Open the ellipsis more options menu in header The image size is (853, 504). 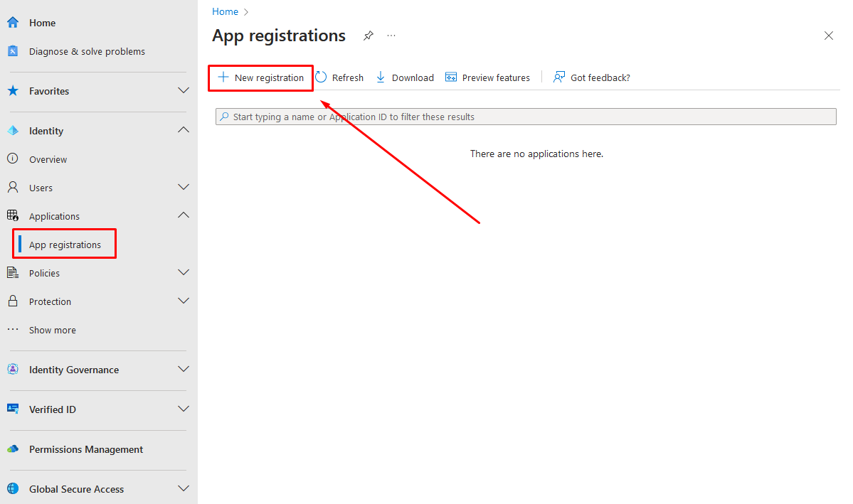[x=391, y=36]
